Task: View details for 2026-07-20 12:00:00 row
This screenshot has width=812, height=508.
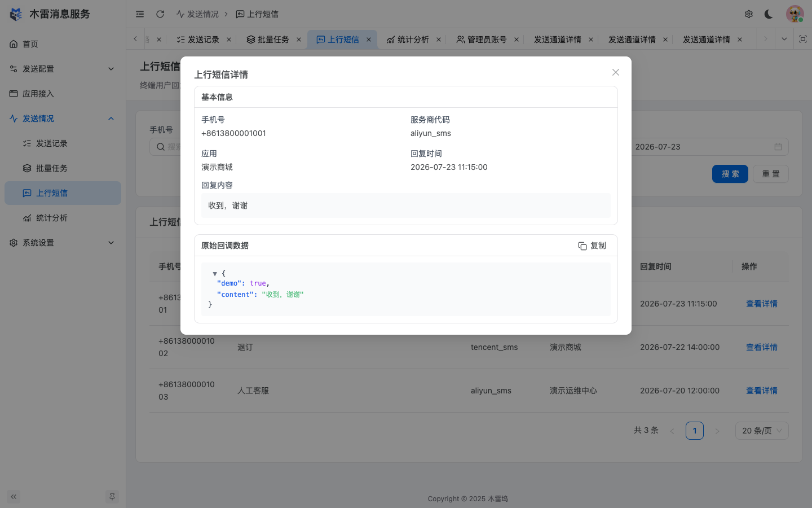Action: (x=761, y=391)
